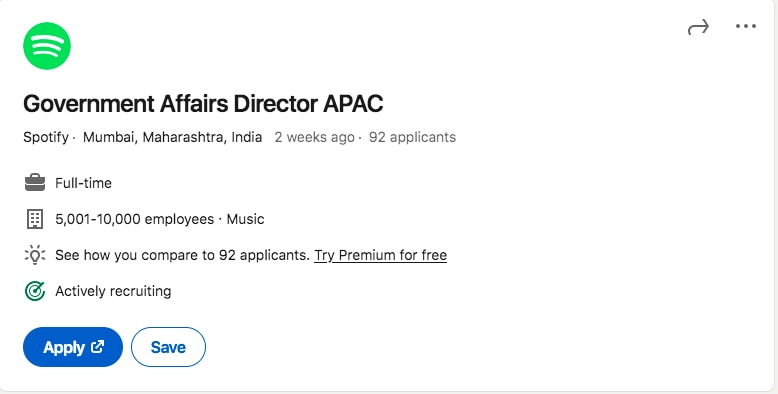778x394 pixels.
Task: Open the Spotify company name link
Action: coord(46,137)
